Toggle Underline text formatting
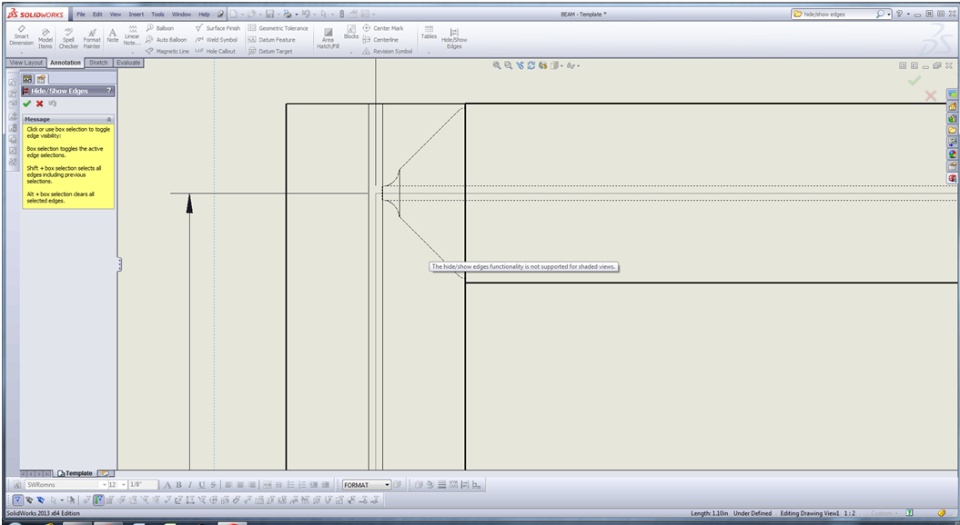Image resolution: width=960 pixels, height=525 pixels. [x=201, y=485]
